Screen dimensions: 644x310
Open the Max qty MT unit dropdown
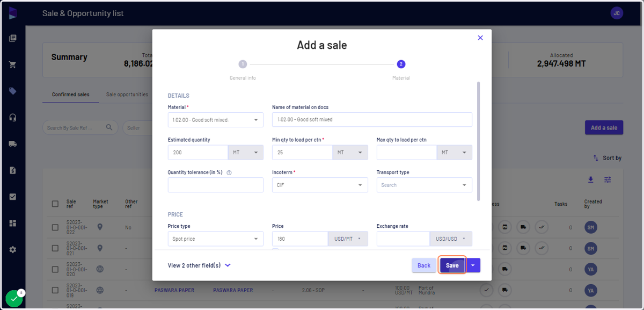(455, 153)
